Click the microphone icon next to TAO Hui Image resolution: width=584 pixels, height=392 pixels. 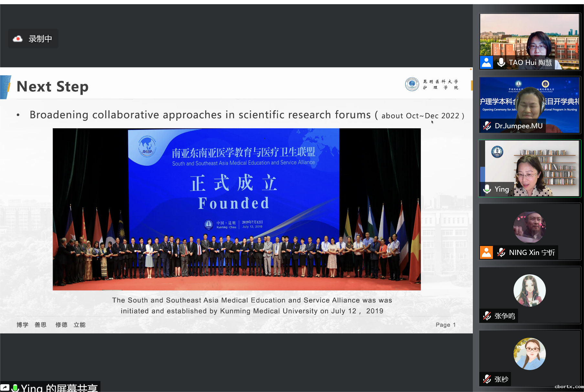click(501, 62)
